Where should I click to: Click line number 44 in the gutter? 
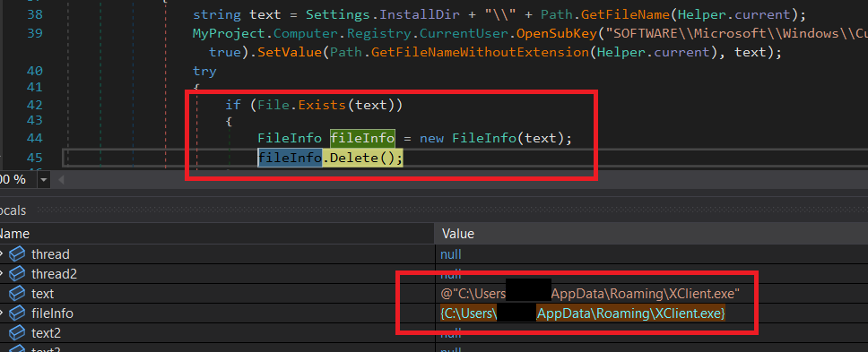point(34,138)
